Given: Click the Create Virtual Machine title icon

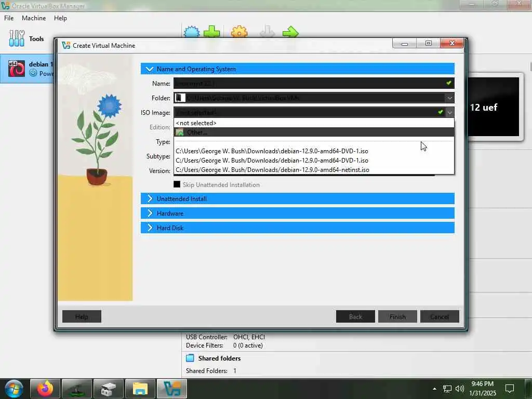Looking at the screenshot, I should click(x=66, y=46).
